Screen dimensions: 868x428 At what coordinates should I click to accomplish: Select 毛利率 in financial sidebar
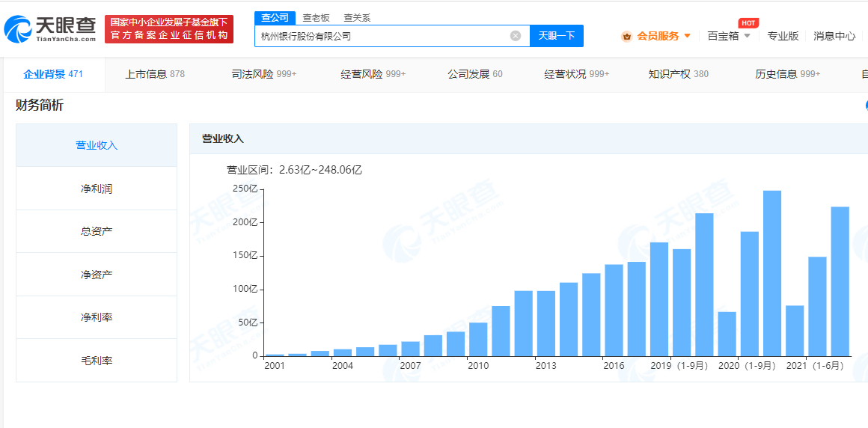click(97, 361)
